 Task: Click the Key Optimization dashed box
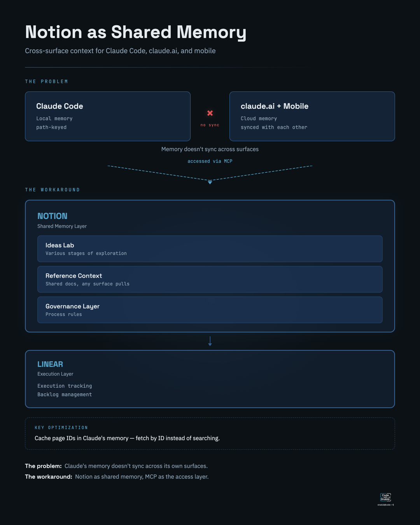(210, 434)
